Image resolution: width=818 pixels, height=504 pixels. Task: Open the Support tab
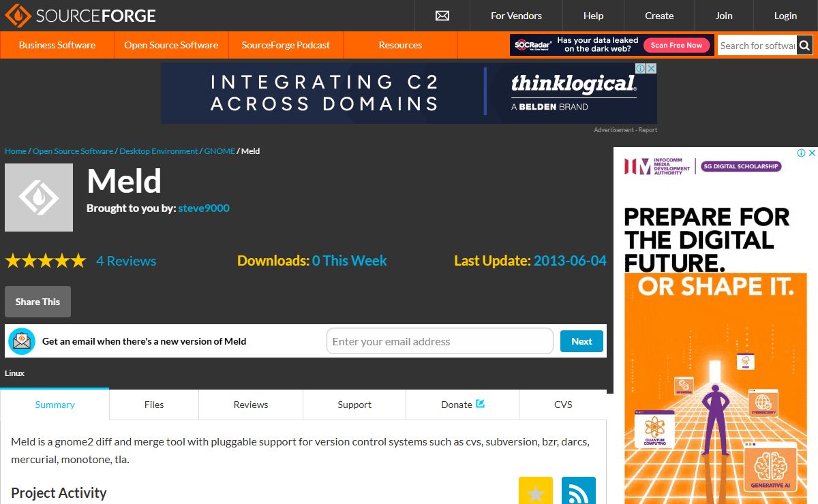point(354,405)
